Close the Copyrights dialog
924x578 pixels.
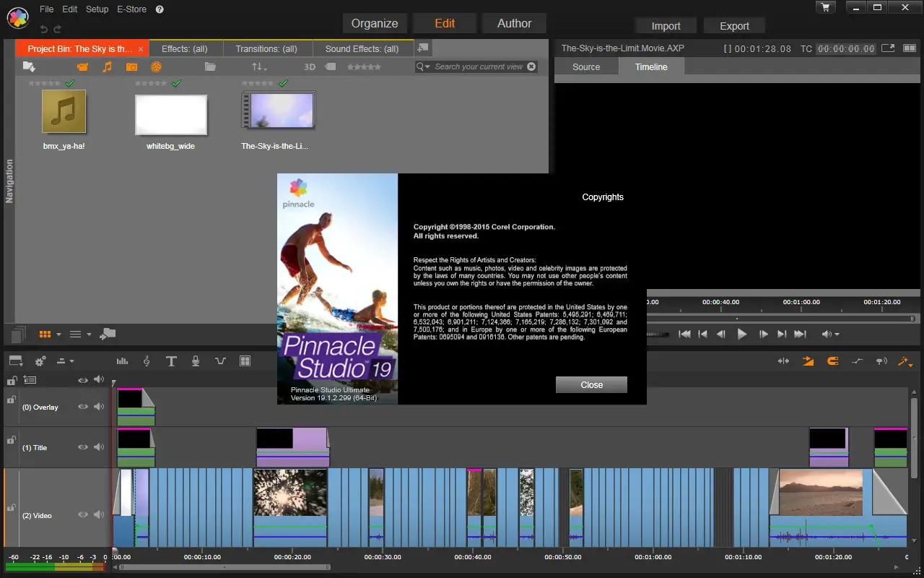click(x=591, y=385)
